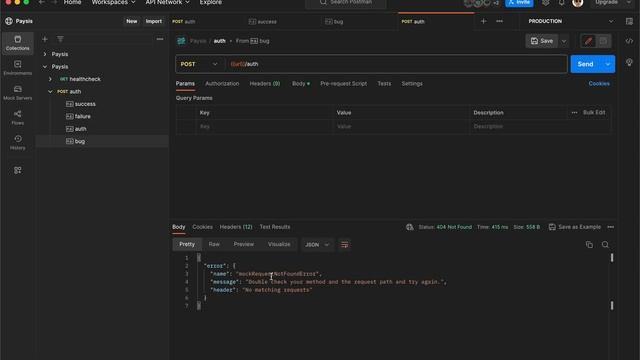Open the JSON response format dropdown
This screenshot has width=640, height=360.
tap(317, 244)
